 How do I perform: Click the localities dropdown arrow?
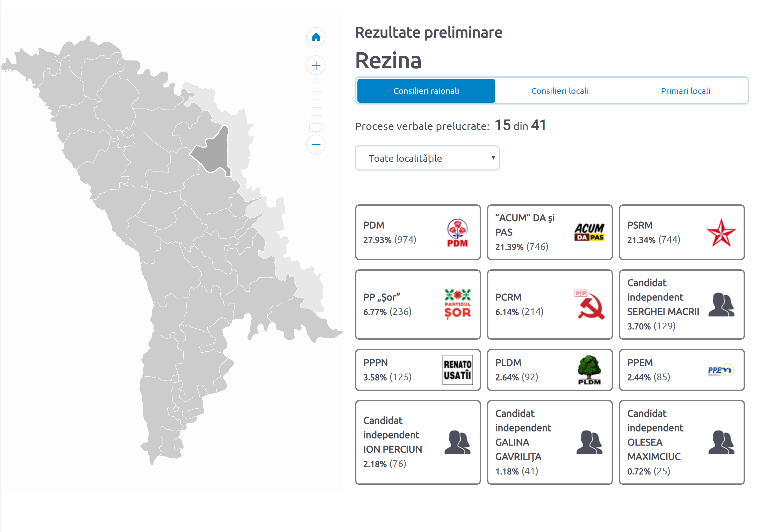pos(493,158)
